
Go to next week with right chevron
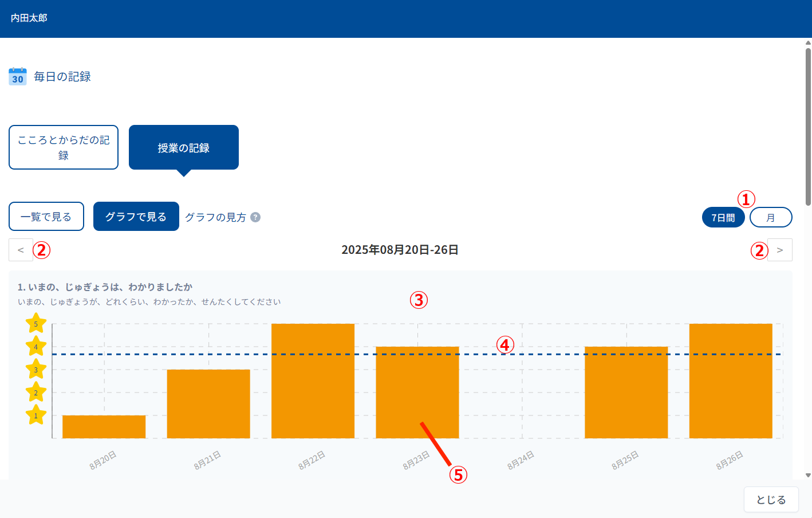[779, 250]
